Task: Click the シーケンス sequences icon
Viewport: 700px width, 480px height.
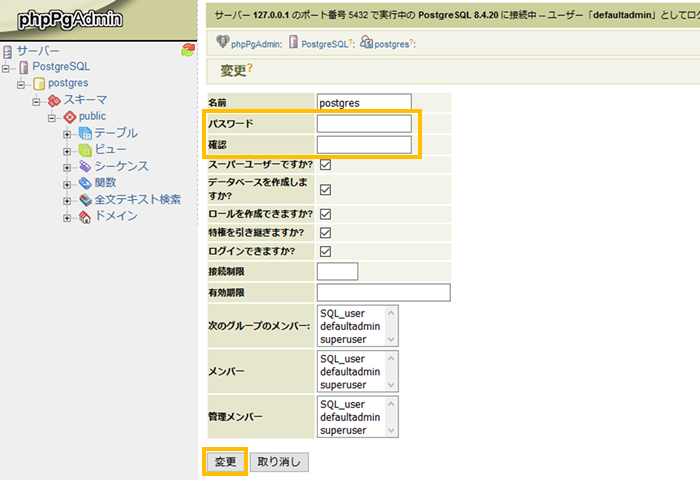Action: (85, 167)
